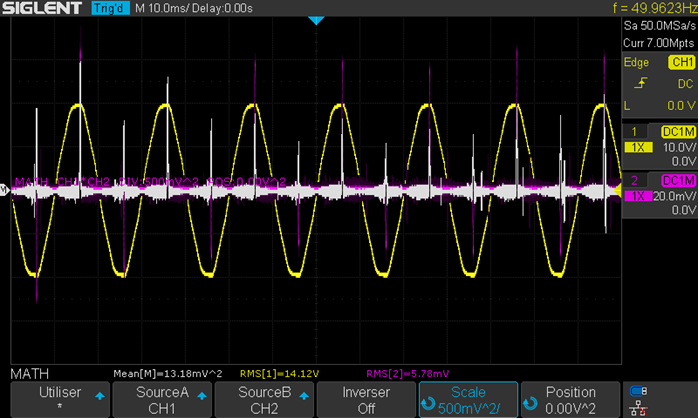
Task: Click the trigger coupling DC label
Action: [x=686, y=84]
